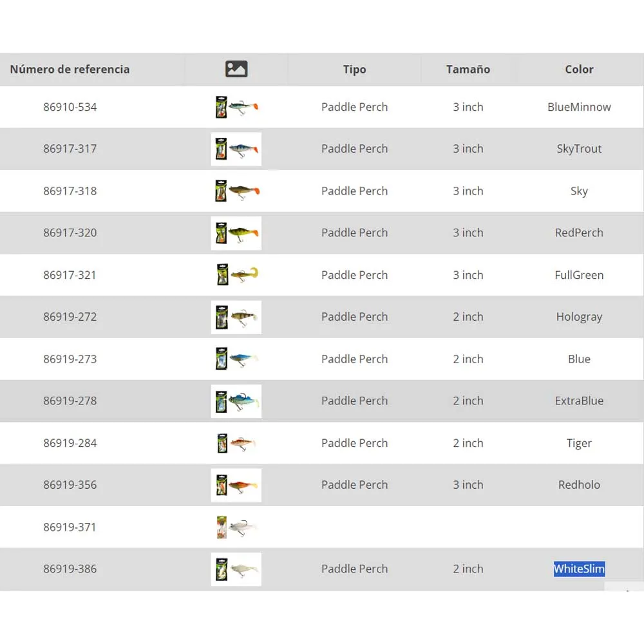The image size is (644, 644).
Task: Click the Tamaño column header
Action: pyautogui.click(x=468, y=69)
